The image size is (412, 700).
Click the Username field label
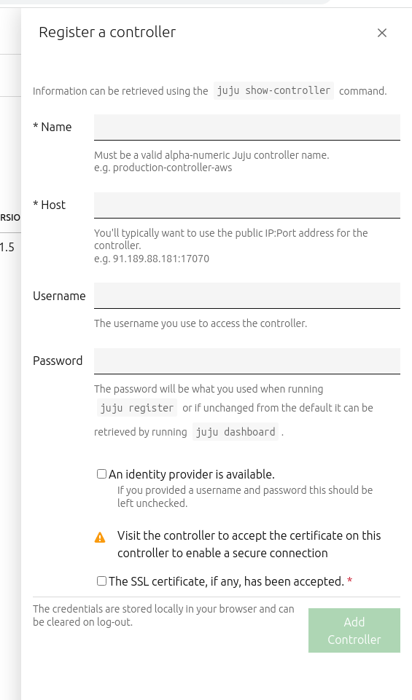pyautogui.click(x=59, y=296)
